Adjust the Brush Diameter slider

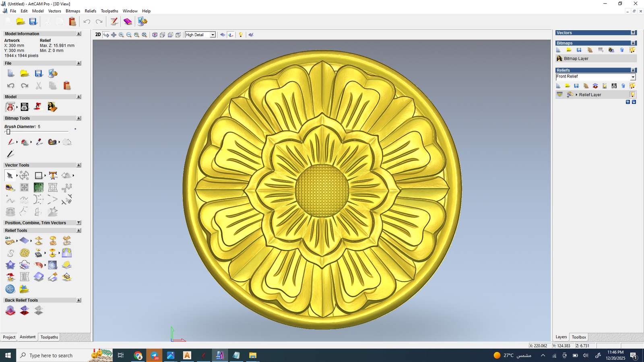8,132
